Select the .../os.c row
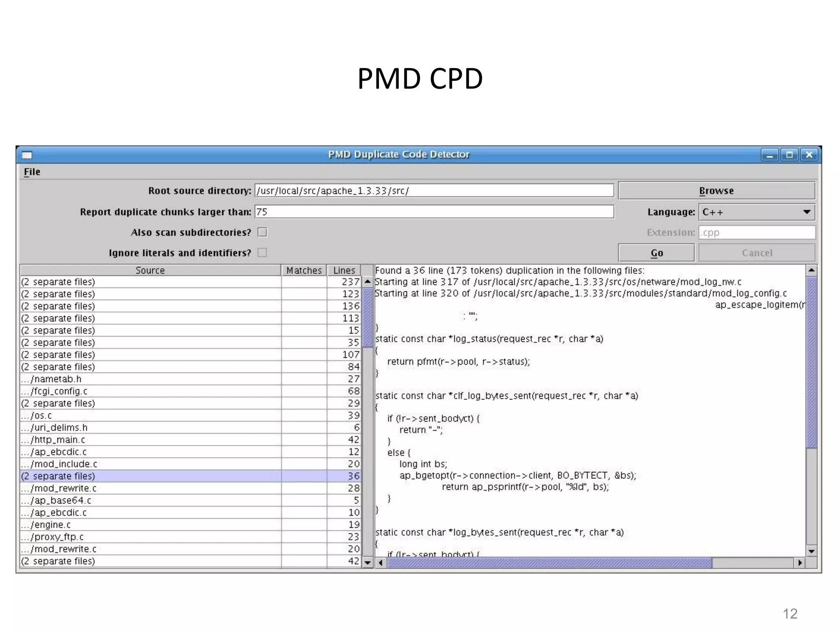The height and width of the screenshot is (630, 840). point(190,415)
